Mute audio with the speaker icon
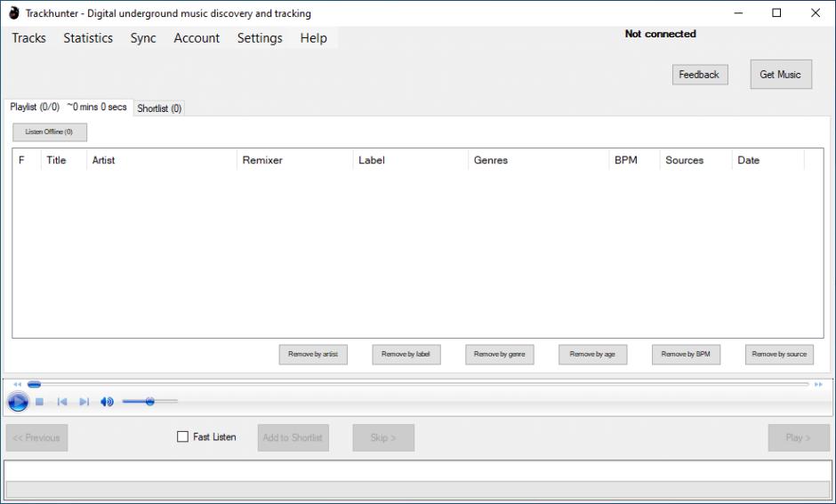Image resolution: width=836 pixels, height=504 pixels. (107, 402)
